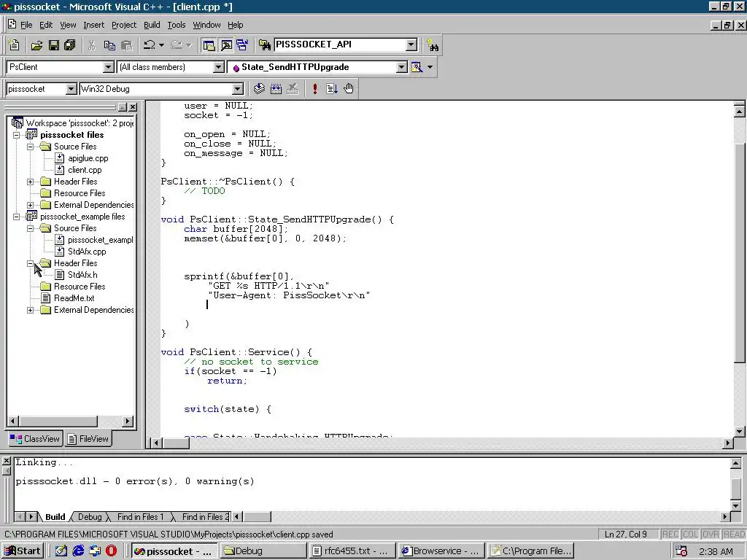The width and height of the screenshot is (747, 560).
Task: Expand Header Files under pisssocket files
Action: [x=30, y=182]
